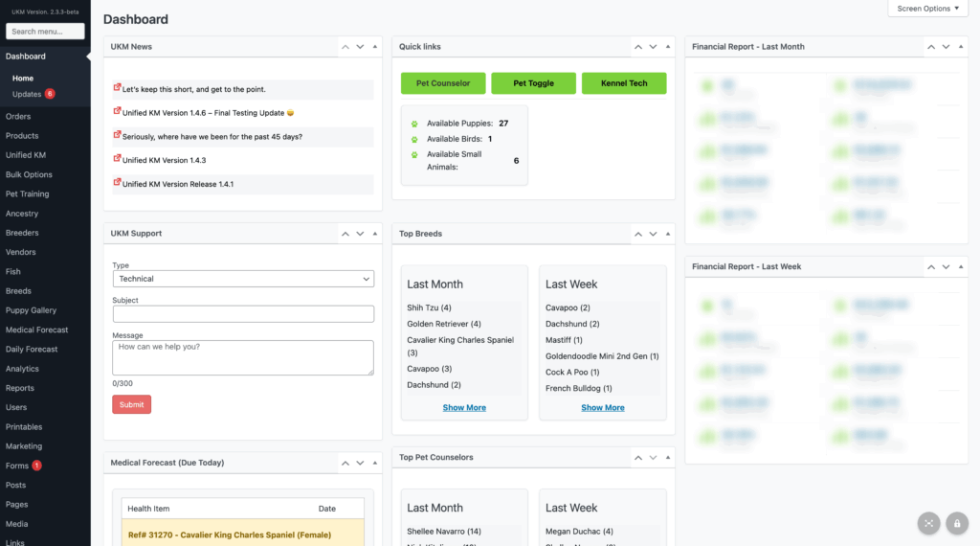
Task: Click the paw icon beside Available Birds
Action: (x=414, y=140)
